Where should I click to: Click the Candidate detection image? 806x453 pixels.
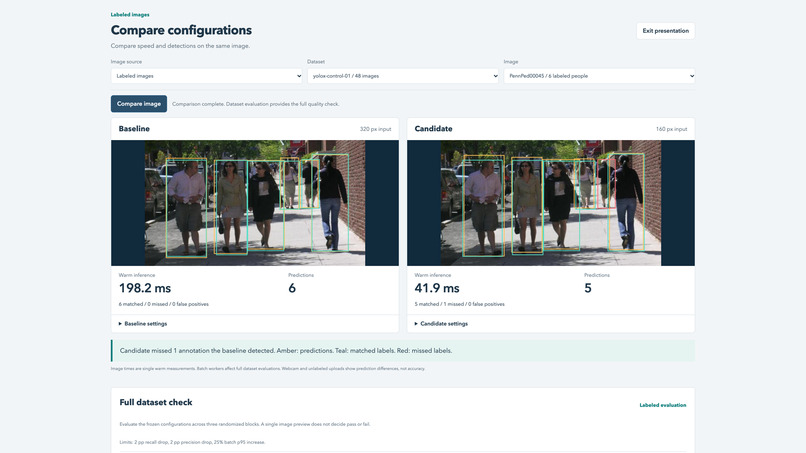point(551,203)
